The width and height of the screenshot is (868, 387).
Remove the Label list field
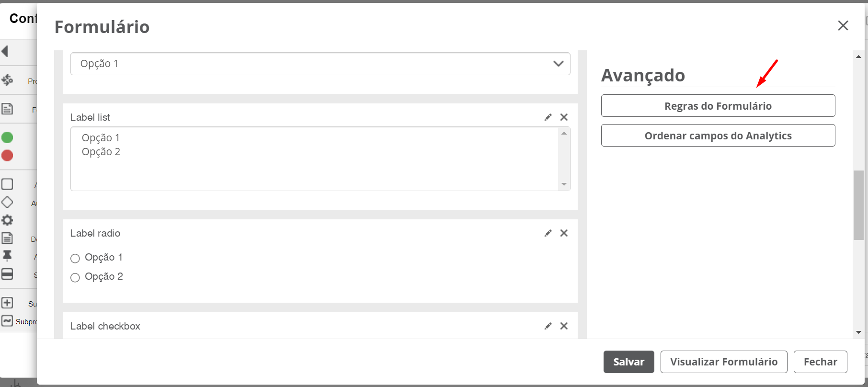[x=564, y=117]
